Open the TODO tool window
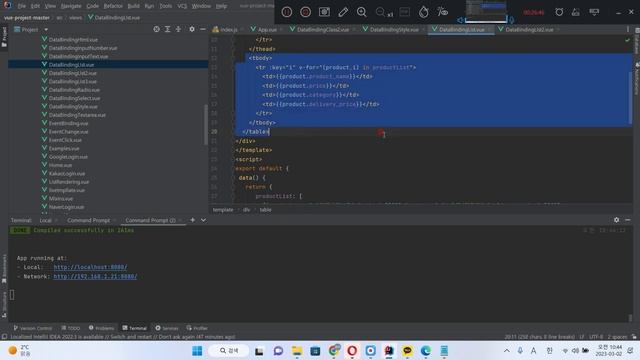Image resolution: width=640 pixels, height=360 pixels. 71,328
